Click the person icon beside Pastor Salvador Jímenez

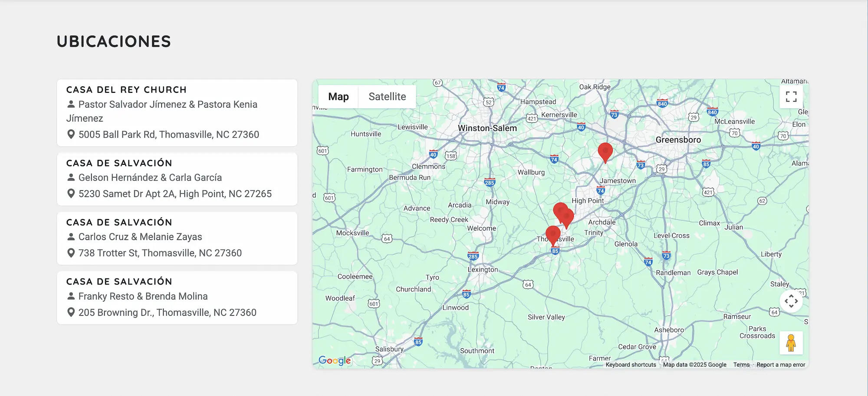71,105
